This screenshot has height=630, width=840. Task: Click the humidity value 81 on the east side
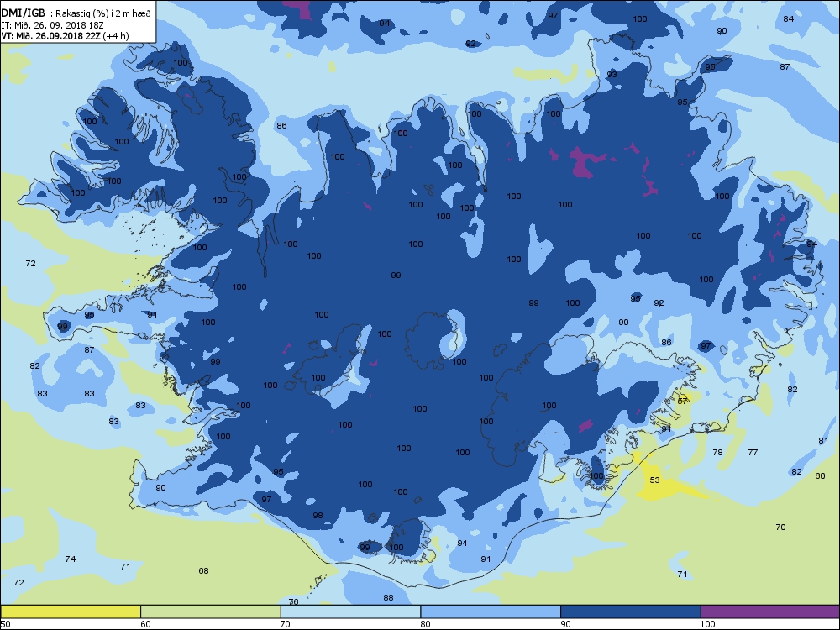click(x=823, y=440)
